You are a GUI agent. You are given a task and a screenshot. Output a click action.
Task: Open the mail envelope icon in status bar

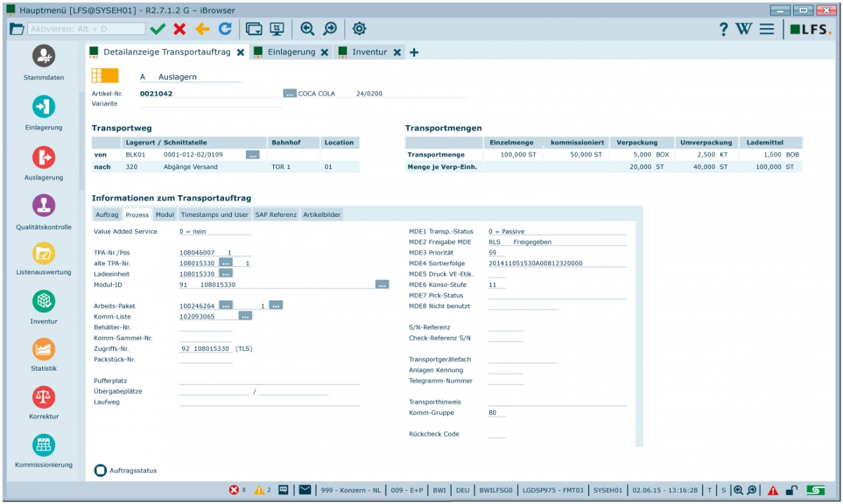[305, 490]
